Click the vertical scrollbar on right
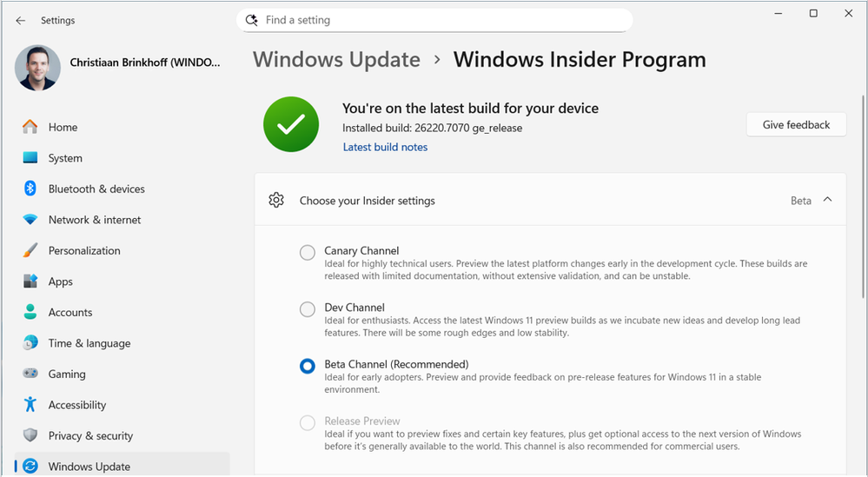The height and width of the screenshot is (477, 868). tap(863, 197)
